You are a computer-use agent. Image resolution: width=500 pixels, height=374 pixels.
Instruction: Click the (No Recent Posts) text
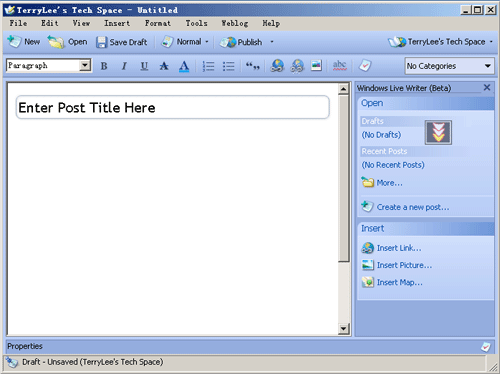click(x=393, y=165)
